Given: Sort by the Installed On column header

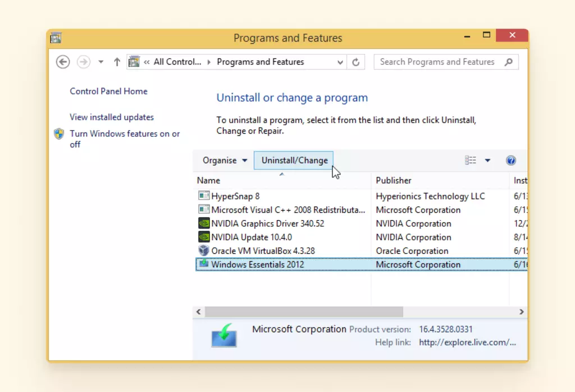Looking at the screenshot, I should click(x=519, y=180).
